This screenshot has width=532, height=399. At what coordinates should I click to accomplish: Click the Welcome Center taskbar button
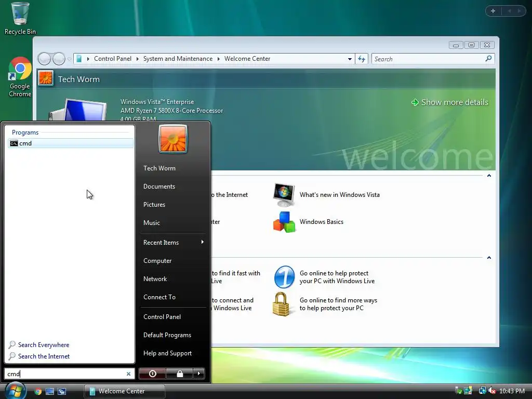pyautogui.click(x=125, y=391)
